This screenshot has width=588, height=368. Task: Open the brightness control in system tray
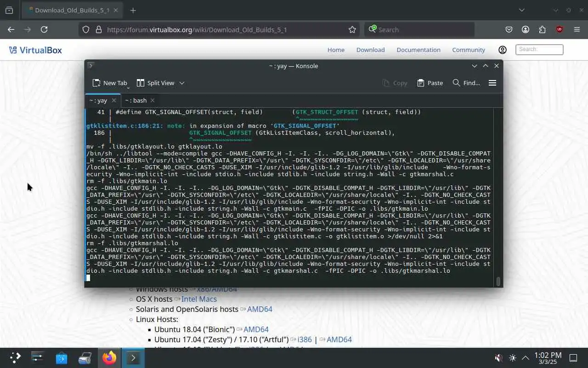tap(513, 357)
